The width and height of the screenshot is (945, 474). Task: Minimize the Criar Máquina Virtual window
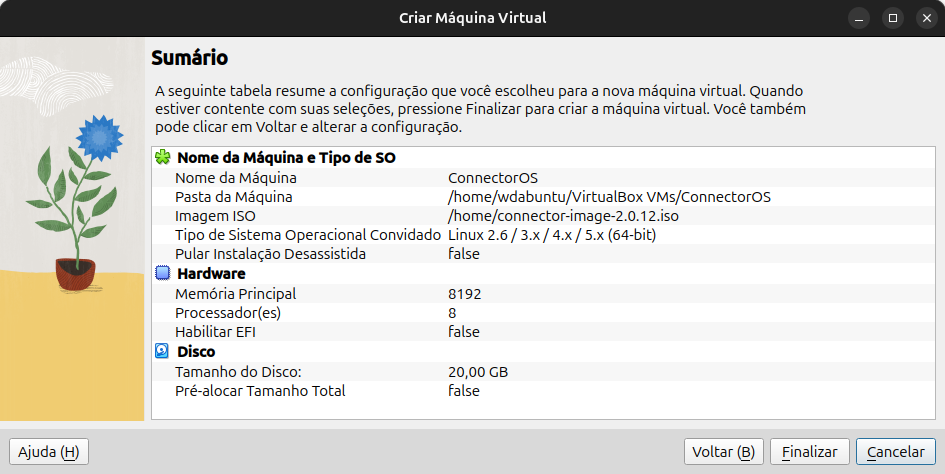[x=859, y=18]
